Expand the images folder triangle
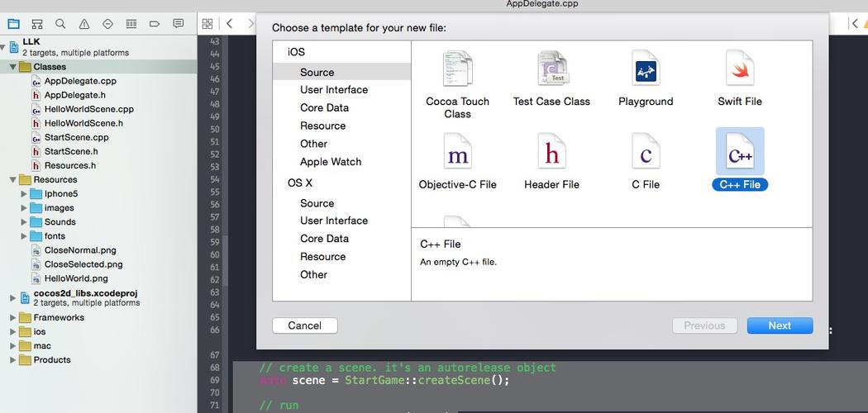This screenshot has height=413, width=868. click(24, 208)
